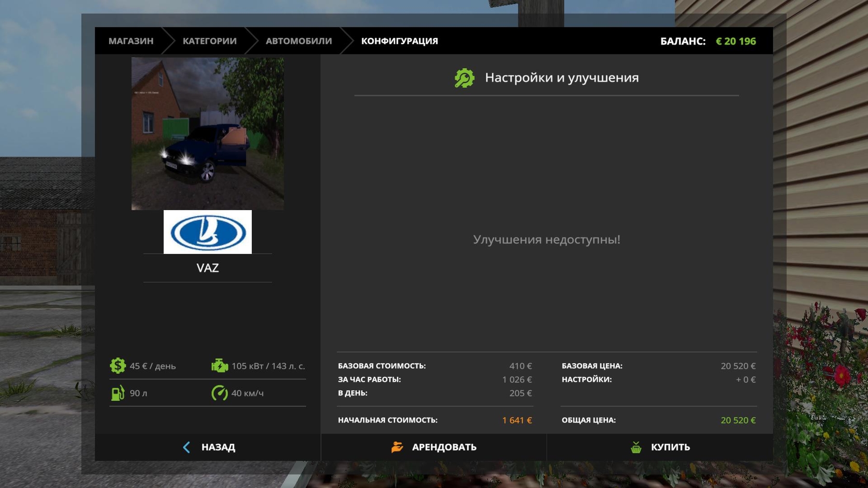Click the VAZ brand name label
This screenshot has height=488, width=868.
tap(207, 268)
